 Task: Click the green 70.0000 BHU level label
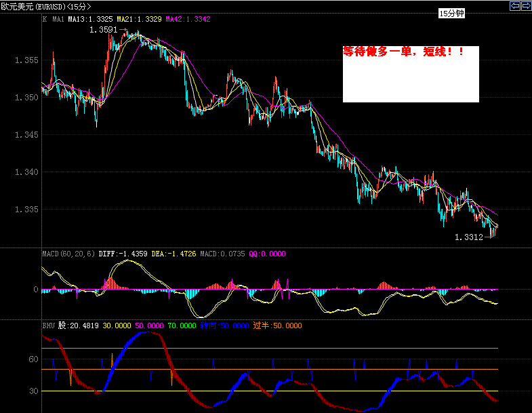(181, 326)
